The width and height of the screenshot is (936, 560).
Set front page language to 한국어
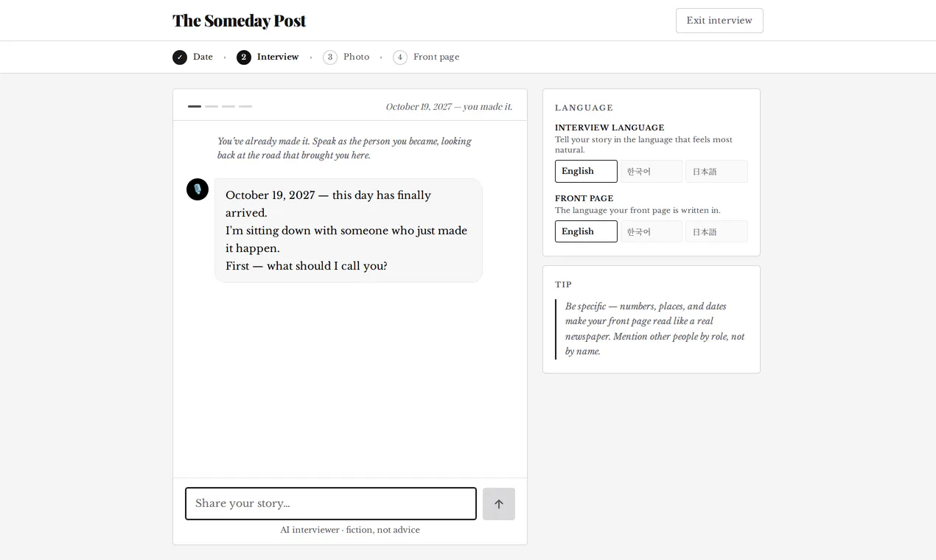click(652, 231)
